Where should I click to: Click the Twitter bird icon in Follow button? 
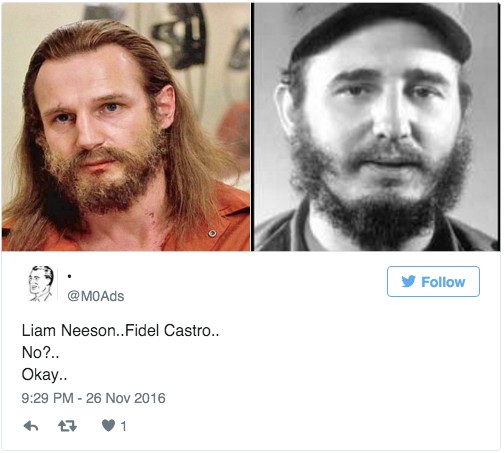(408, 281)
